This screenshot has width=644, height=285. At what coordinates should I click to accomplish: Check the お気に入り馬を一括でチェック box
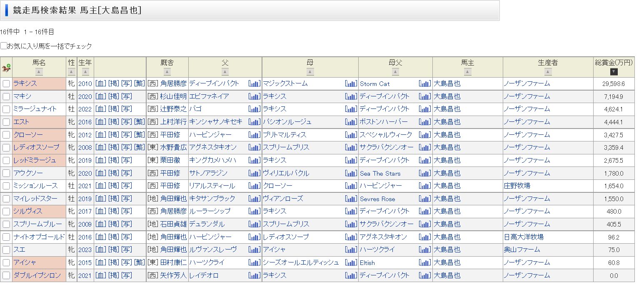point(4,46)
